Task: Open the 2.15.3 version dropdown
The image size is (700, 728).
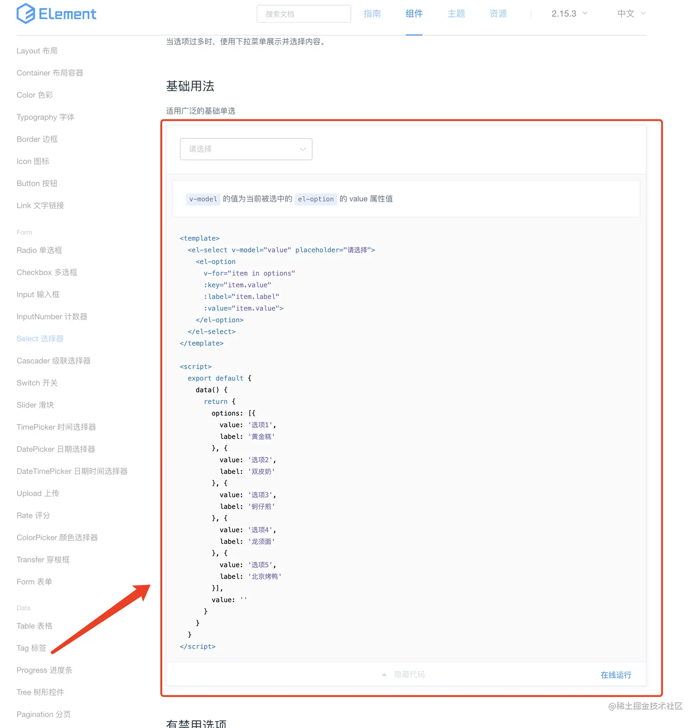Action: (x=569, y=13)
